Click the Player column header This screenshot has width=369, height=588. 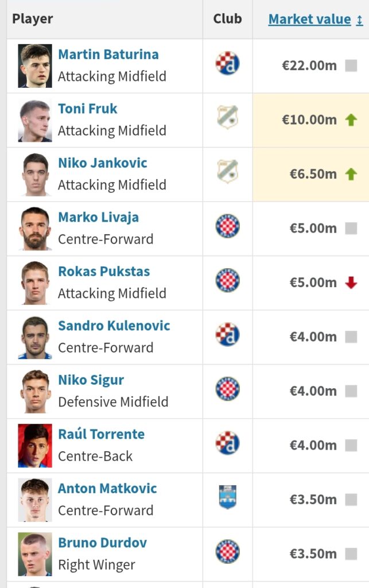33,19
